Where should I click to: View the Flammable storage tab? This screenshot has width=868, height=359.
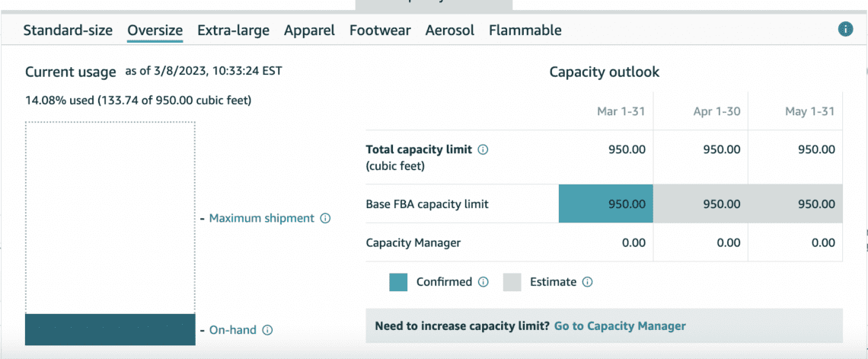525,30
